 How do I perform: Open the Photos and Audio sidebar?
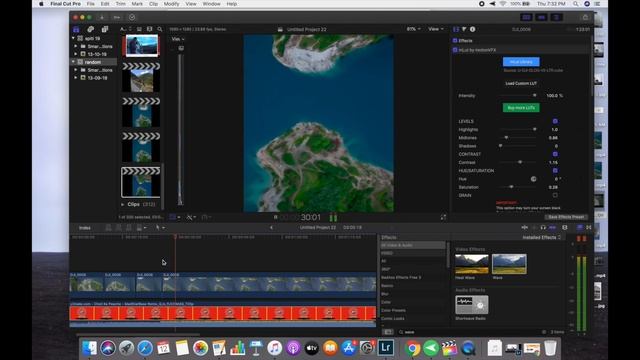point(90,29)
